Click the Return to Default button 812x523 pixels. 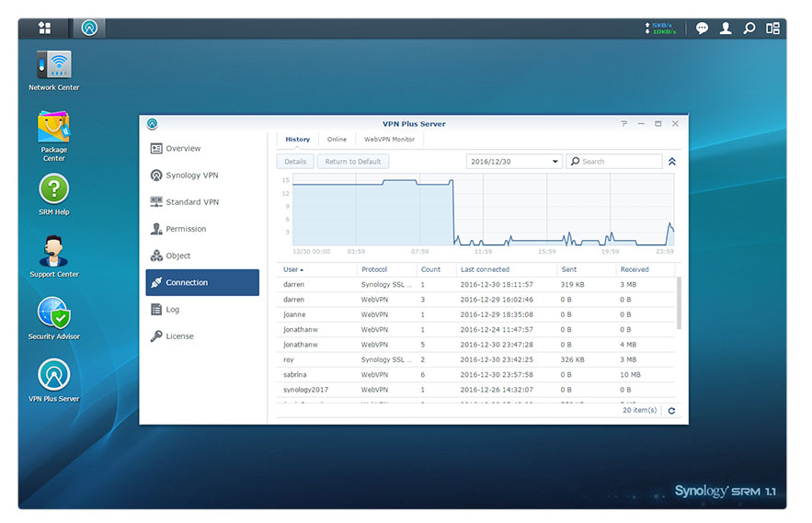(352, 162)
